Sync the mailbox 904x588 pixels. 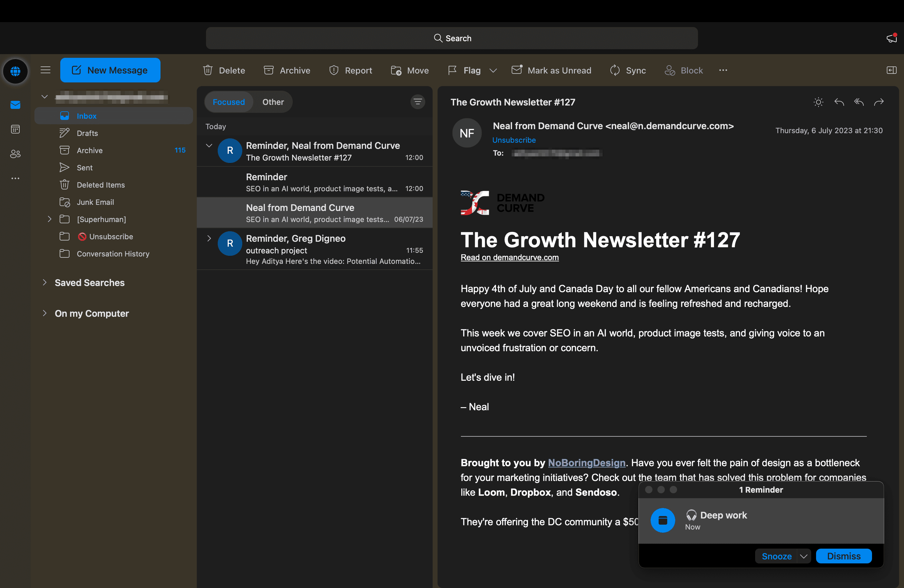click(x=628, y=70)
